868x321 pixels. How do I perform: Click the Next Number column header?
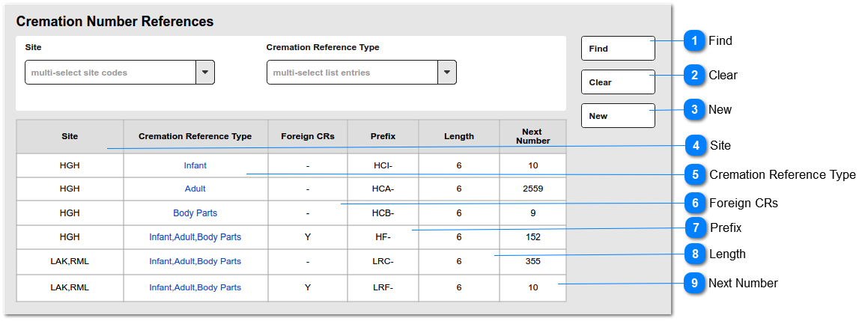pyautogui.click(x=532, y=137)
